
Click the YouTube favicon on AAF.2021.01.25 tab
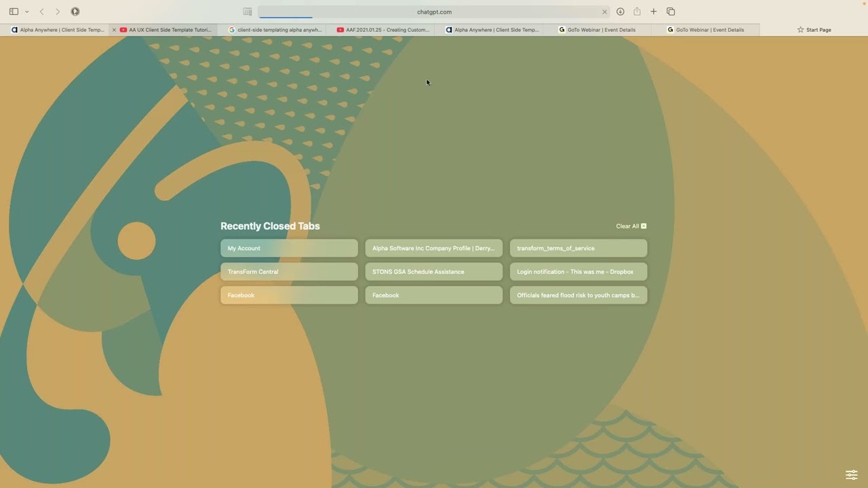click(x=340, y=30)
